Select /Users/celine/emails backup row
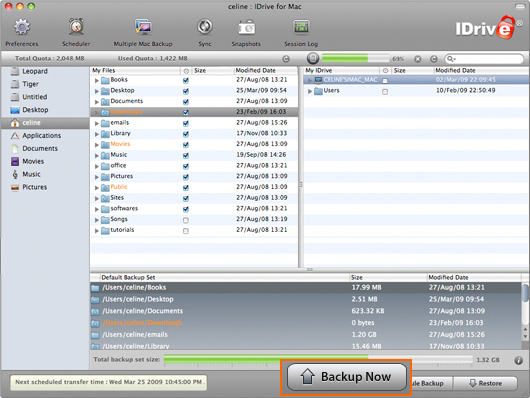 (306, 335)
